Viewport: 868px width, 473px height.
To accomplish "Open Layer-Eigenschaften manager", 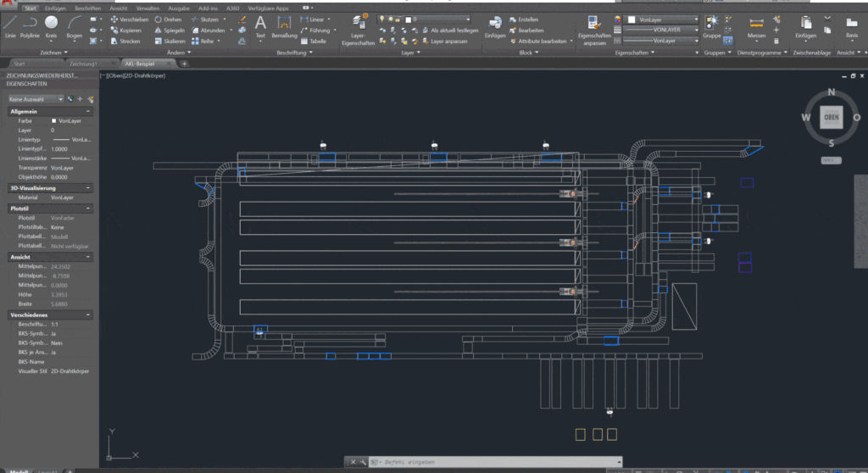I will (359, 30).
